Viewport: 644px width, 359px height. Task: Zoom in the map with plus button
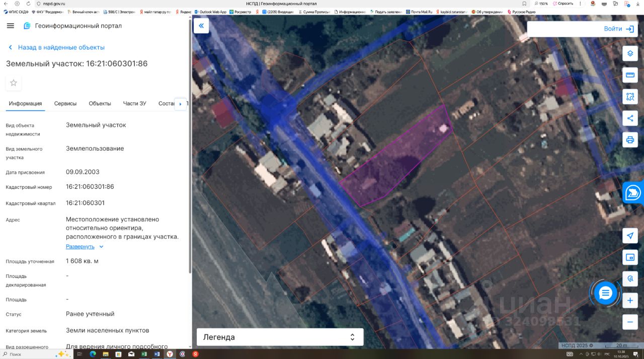pos(630,301)
